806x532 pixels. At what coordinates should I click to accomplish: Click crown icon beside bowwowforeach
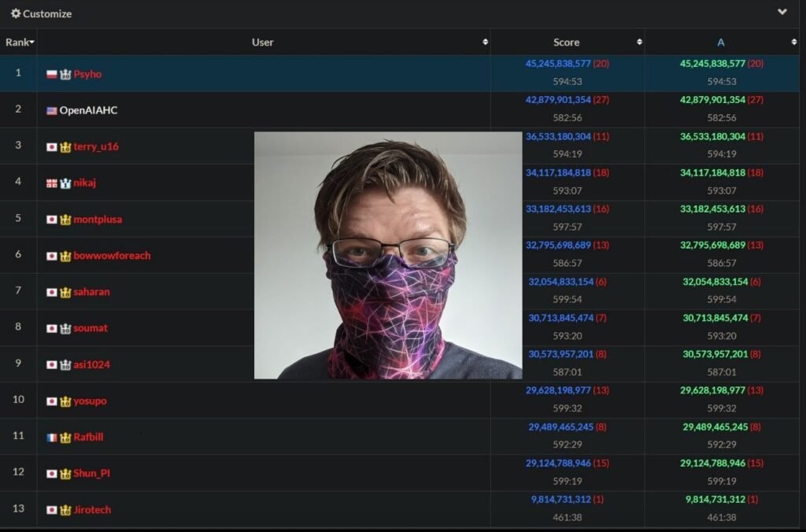coord(65,256)
